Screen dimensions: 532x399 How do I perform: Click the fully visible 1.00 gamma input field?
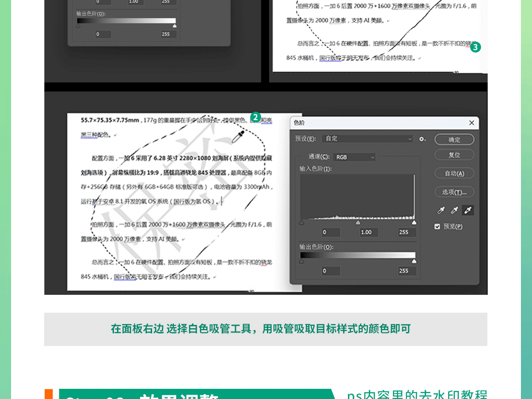366,232
